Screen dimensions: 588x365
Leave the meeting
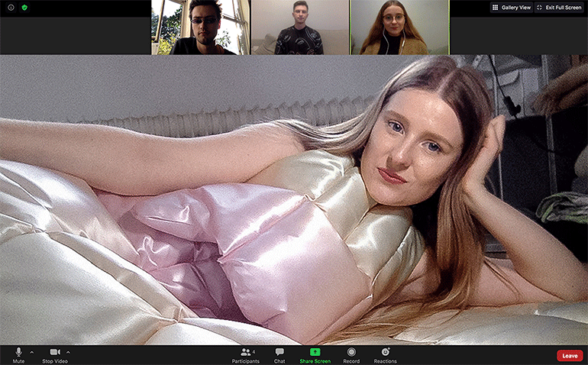click(570, 355)
